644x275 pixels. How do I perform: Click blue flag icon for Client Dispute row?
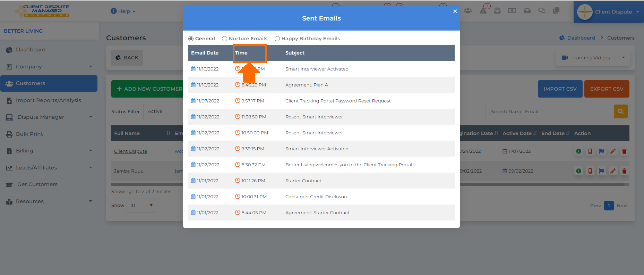tap(601, 151)
